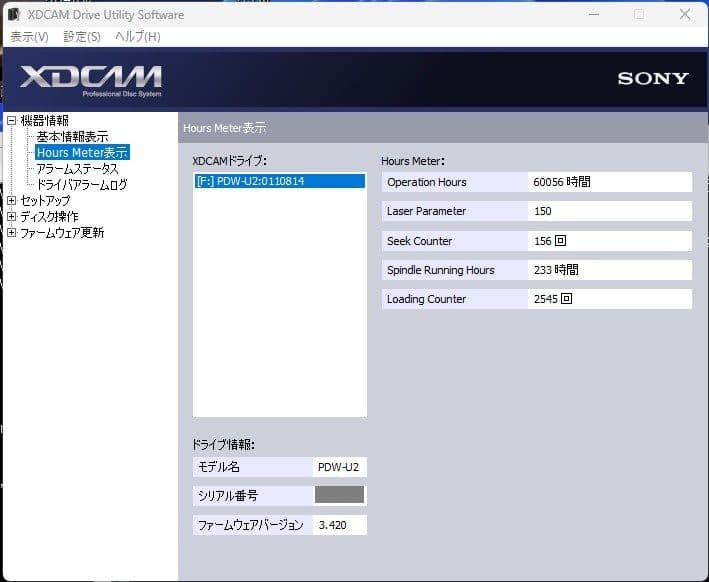
Task: Open the 表示(V) menu
Action: click(29, 37)
